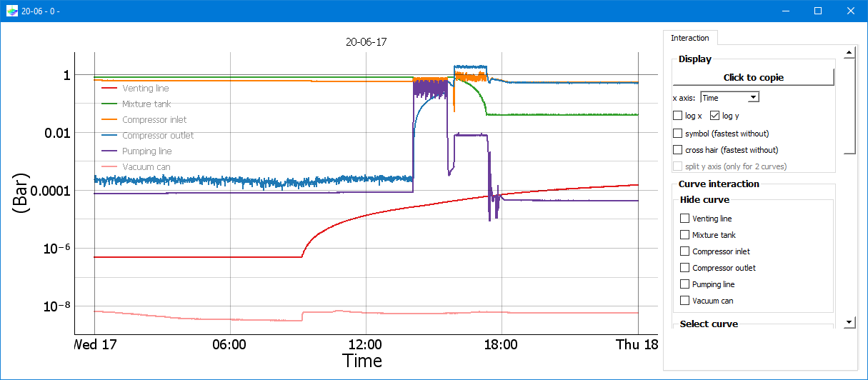Click the app icon in title bar

12,11
